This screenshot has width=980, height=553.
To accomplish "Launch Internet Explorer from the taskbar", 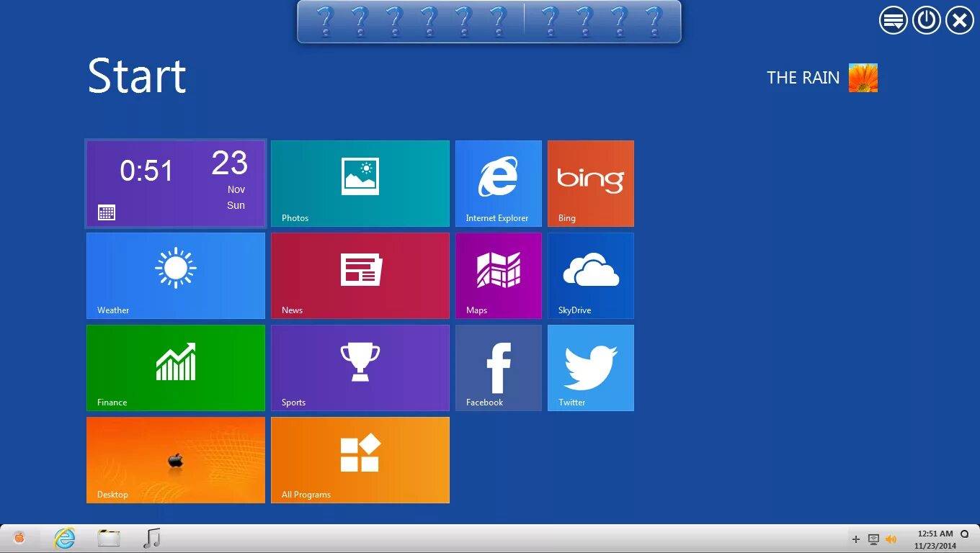I will (x=65, y=538).
